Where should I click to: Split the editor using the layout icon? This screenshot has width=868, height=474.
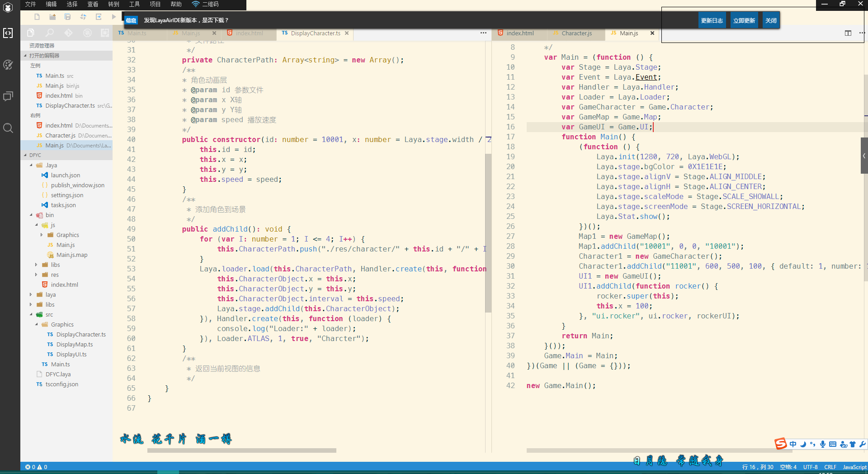[848, 33]
